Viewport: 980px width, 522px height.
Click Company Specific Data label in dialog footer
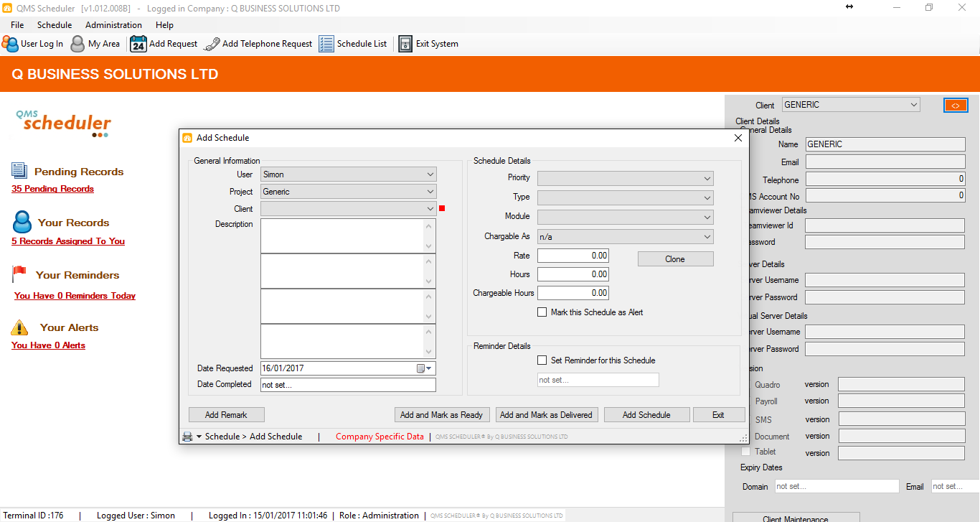click(x=380, y=437)
